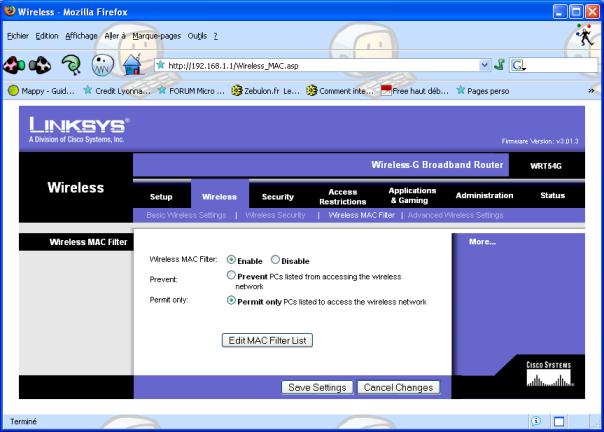Click the WRT54G model label
This screenshot has width=604, height=432.
point(545,166)
